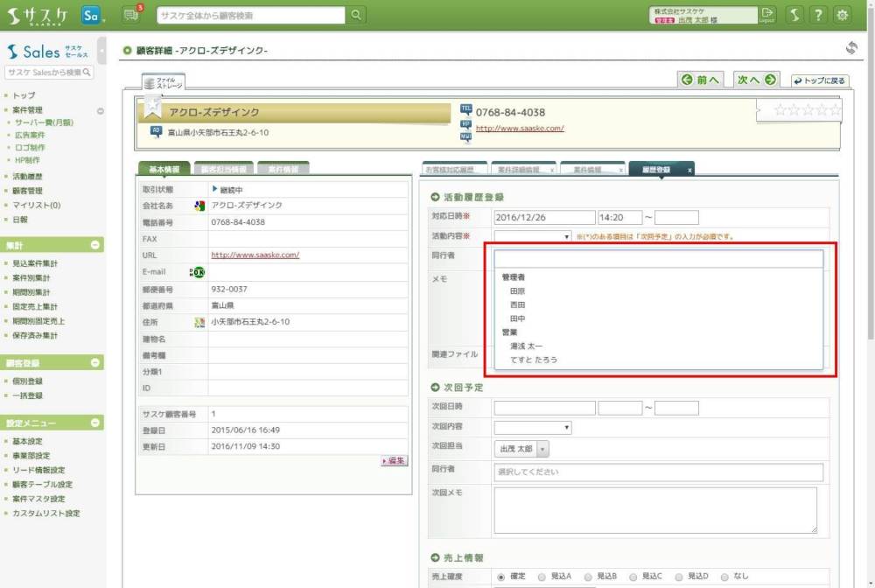Click the map icon beside 住所 address
Image resolution: width=875 pixels, height=588 pixels.
[199, 322]
